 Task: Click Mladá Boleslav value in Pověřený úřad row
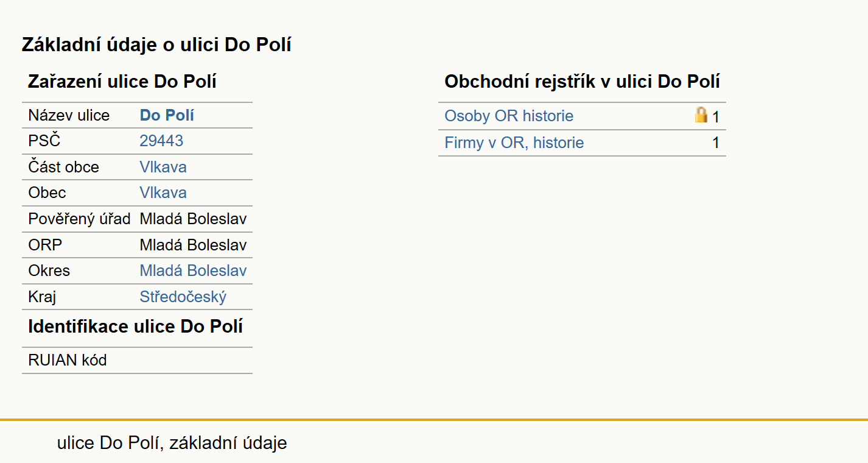pos(193,219)
